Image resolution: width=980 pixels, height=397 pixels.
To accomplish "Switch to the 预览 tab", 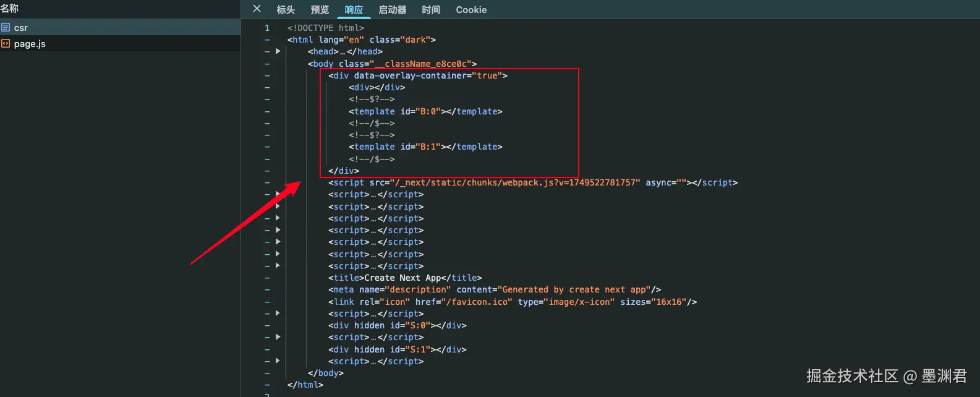I will 320,10.
